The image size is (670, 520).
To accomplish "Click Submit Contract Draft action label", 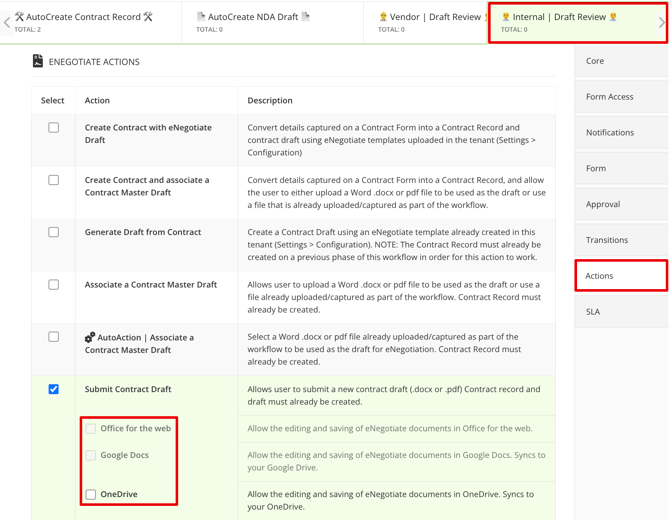I will 128,389.
